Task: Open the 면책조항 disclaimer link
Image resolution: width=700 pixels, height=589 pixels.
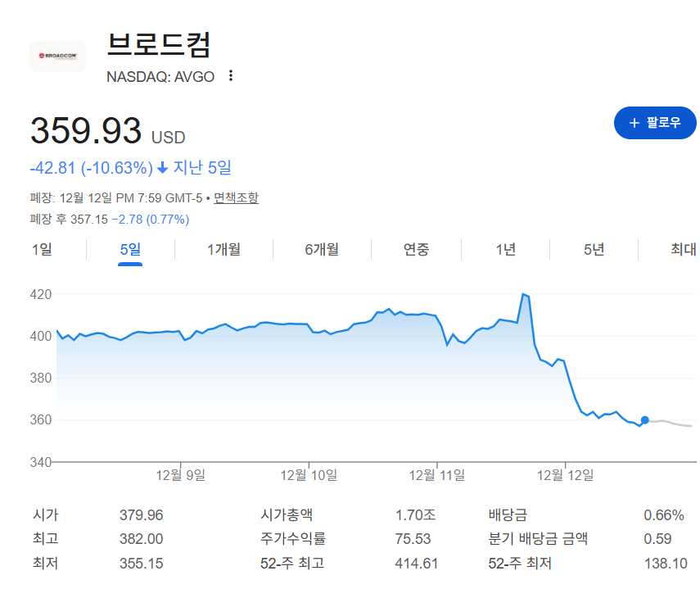Action: click(x=236, y=197)
